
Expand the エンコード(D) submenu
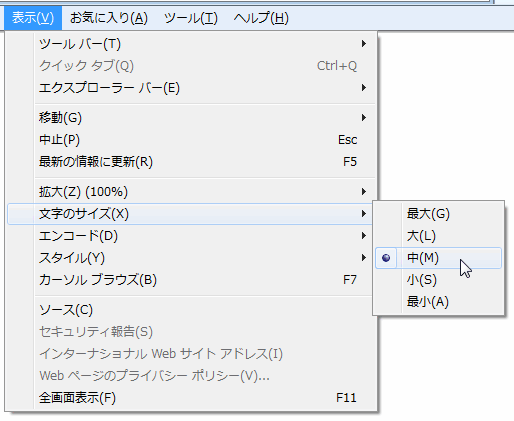click(191, 236)
